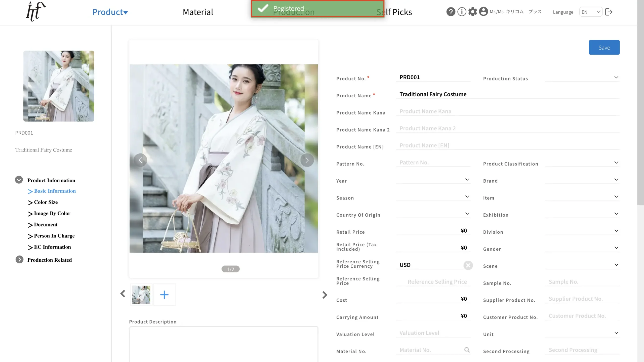Move thumbnail strip right with arrow
Viewport: 644px width, 362px height.
pyautogui.click(x=325, y=295)
